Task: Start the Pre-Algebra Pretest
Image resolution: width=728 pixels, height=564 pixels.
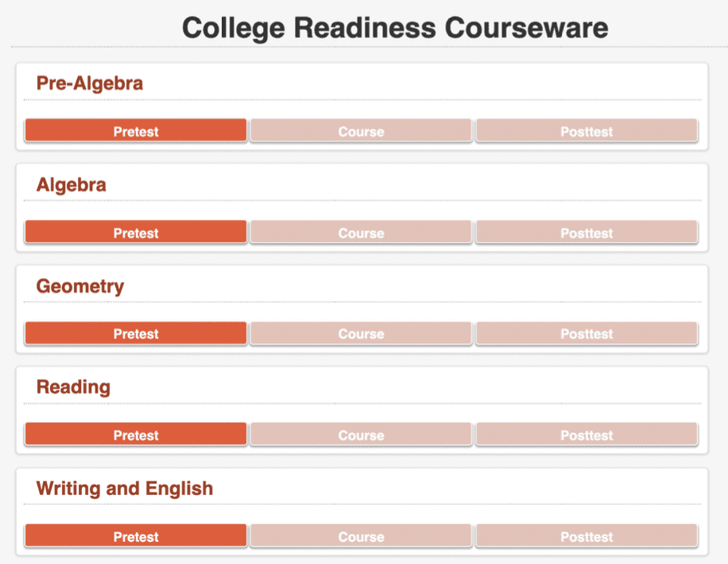Action: pos(136,131)
